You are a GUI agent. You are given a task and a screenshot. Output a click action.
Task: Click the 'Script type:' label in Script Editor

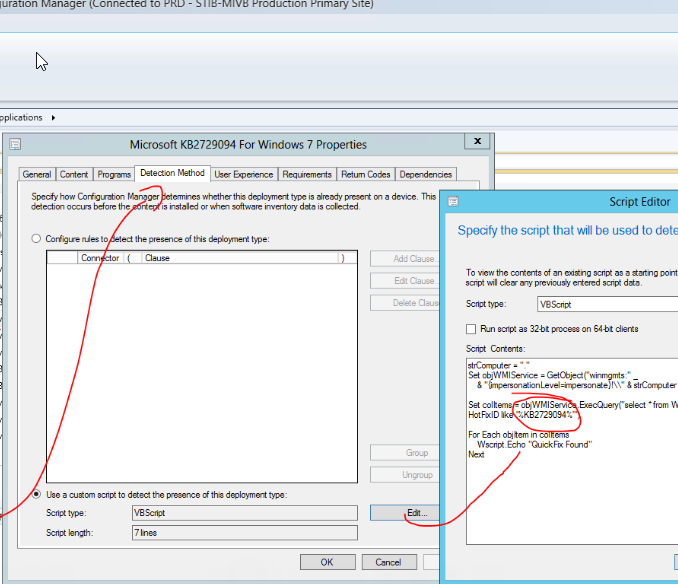tap(486, 304)
